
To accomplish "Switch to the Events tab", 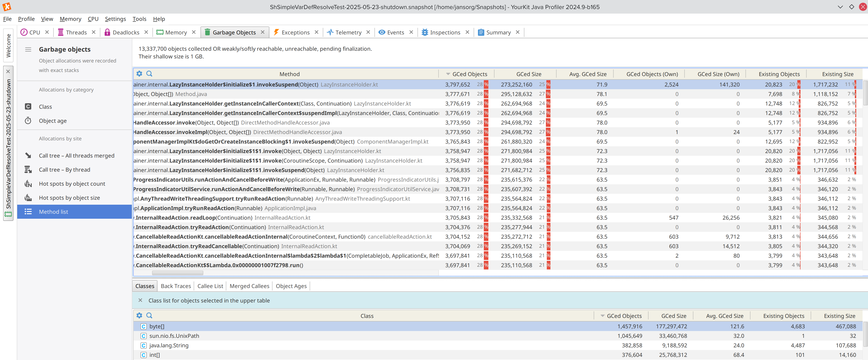I will pyautogui.click(x=391, y=32).
